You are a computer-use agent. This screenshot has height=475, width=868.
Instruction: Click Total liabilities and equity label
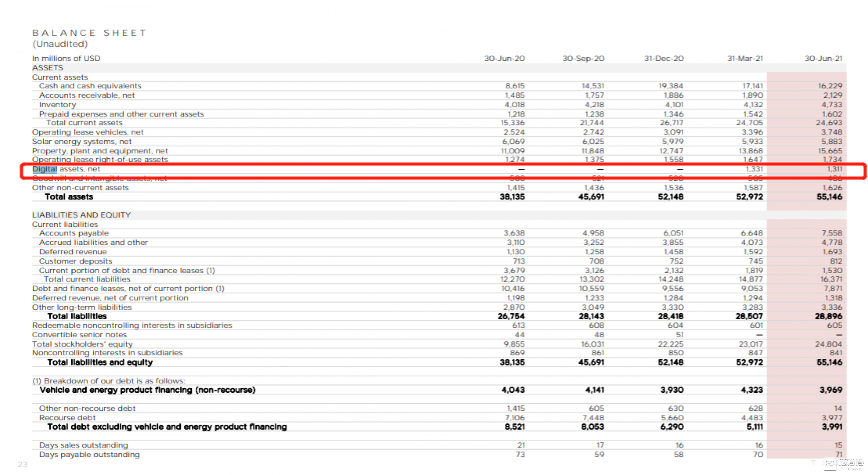[100, 362]
